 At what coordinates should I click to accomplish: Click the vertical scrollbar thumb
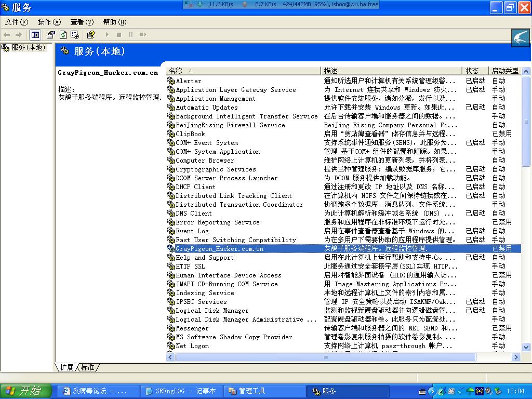point(526,121)
